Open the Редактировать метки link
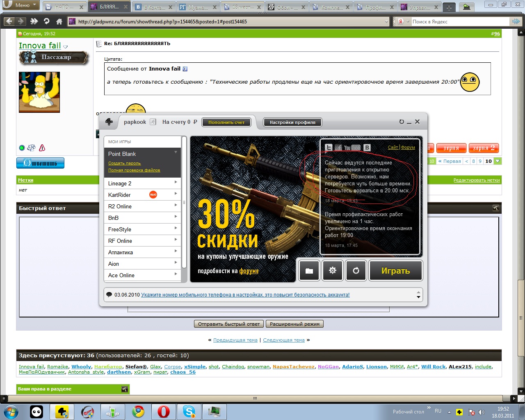The width and height of the screenshot is (525, 420). click(x=477, y=180)
